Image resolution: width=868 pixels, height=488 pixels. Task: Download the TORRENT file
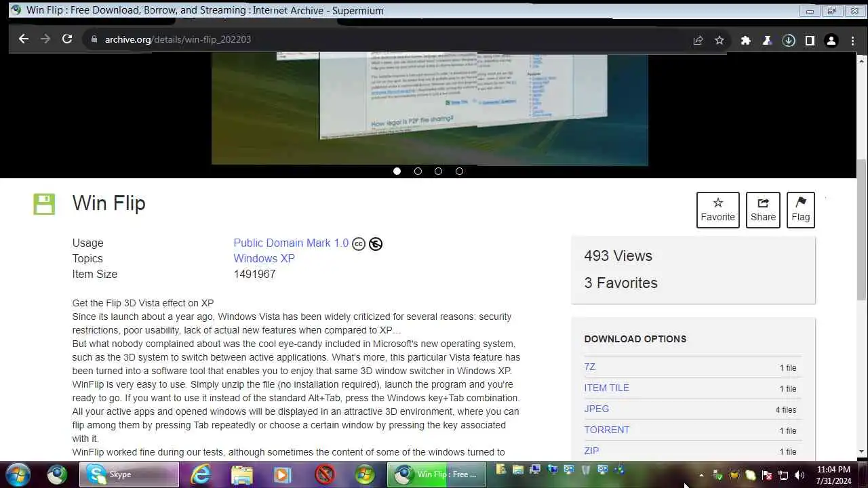pyautogui.click(x=607, y=430)
